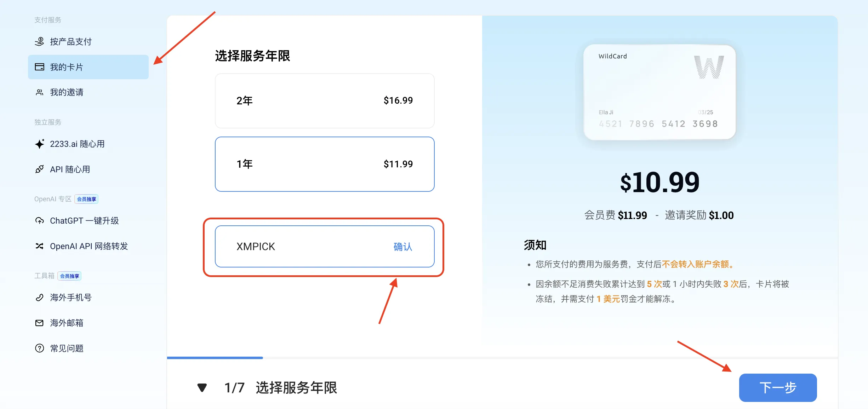Open the 我的卡片 sidebar item

(88, 67)
